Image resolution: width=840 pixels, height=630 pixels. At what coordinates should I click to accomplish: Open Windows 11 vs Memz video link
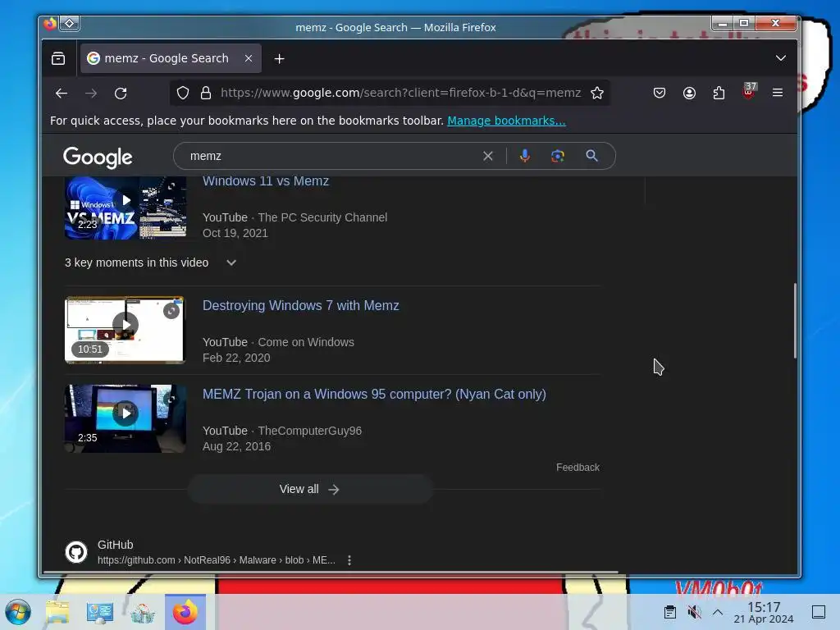[266, 181]
